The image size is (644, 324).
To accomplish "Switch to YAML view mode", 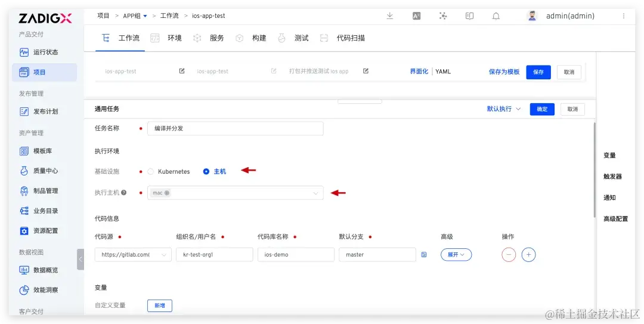I will pyautogui.click(x=443, y=72).
